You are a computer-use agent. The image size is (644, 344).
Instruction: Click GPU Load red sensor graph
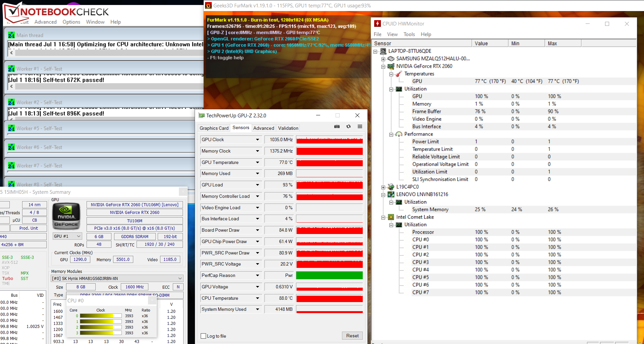click(x=330, y=185)
